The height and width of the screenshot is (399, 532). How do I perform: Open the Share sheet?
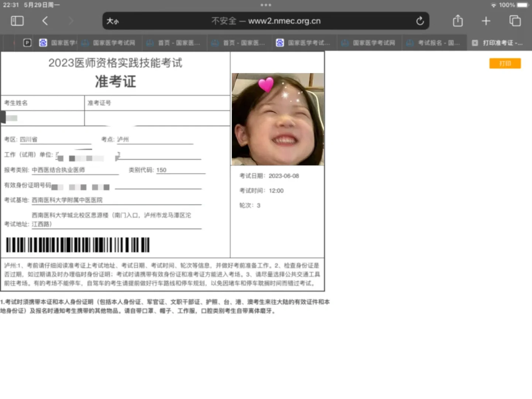tap(457, 21)
